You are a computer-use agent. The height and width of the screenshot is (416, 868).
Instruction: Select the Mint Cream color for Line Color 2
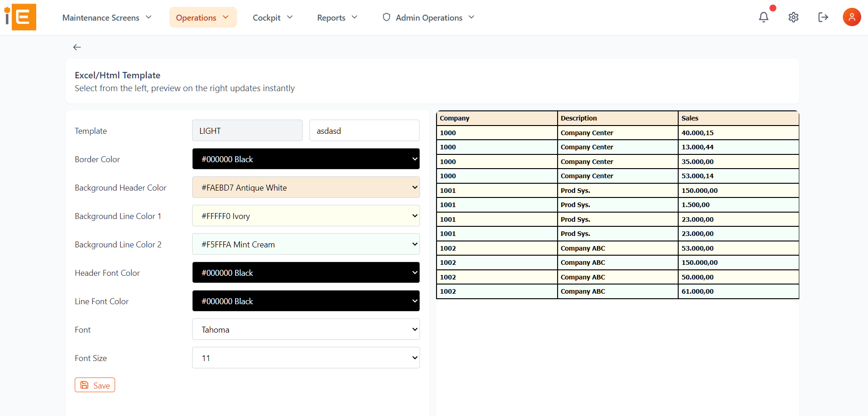306,244
